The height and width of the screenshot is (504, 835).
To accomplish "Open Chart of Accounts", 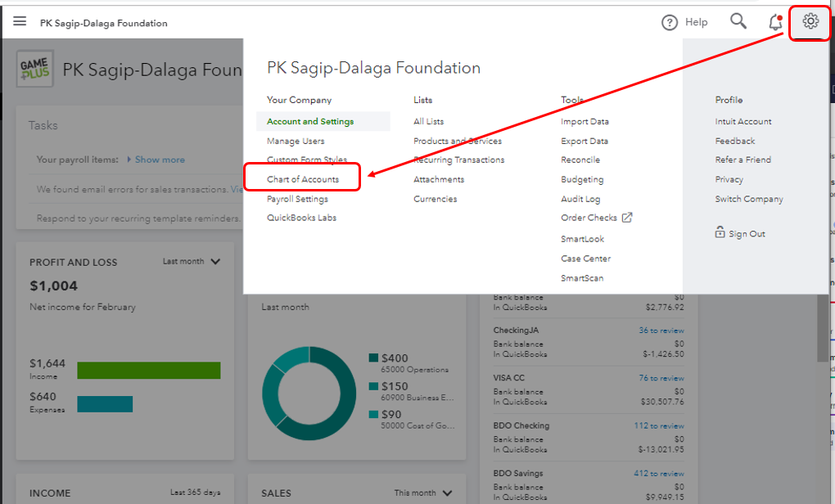I will coord(302,179).
